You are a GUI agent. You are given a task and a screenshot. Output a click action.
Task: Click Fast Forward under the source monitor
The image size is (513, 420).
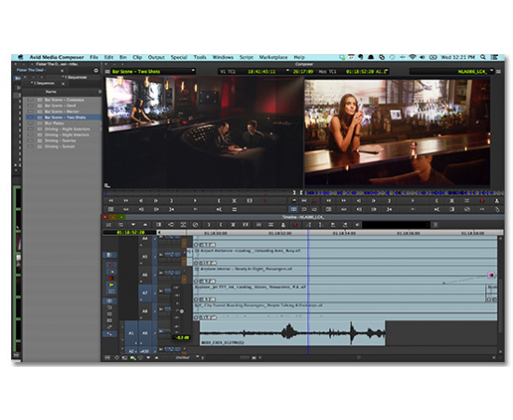point(126,201)
